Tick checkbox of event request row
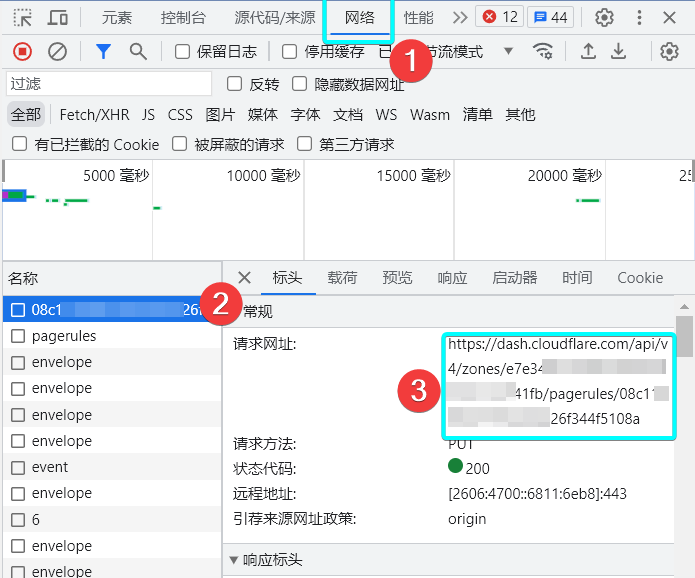 coord(18,467)
